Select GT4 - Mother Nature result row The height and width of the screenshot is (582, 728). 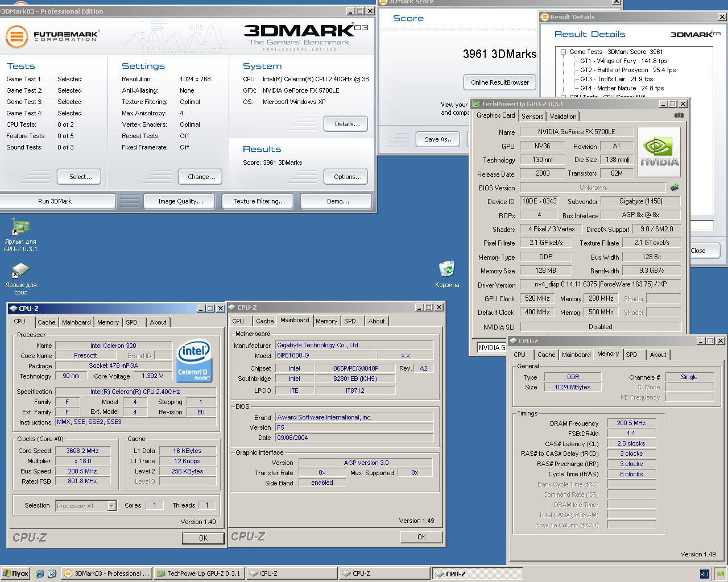point(622,88)
